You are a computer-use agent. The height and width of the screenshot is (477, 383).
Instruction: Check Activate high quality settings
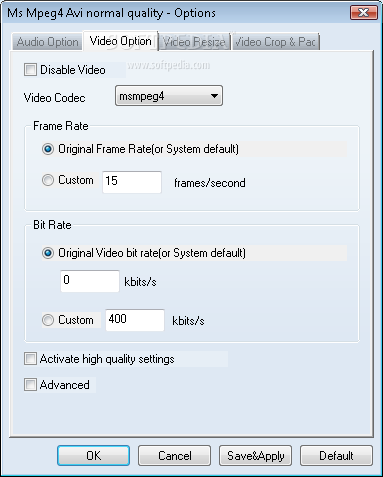(30, 359)
